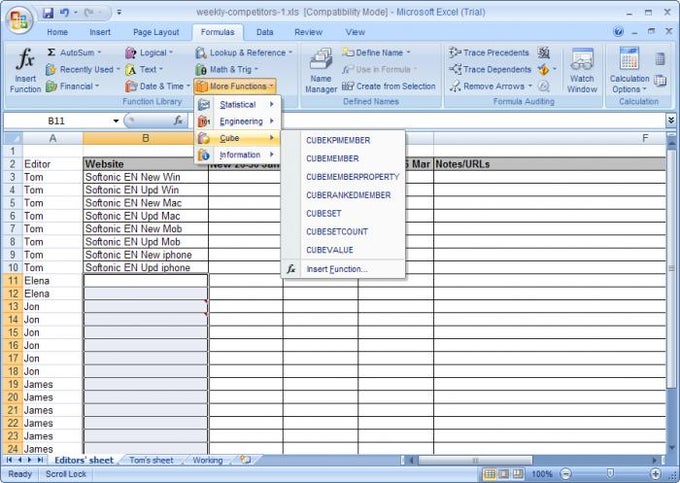Select cell Softonic EN New Win

pyautogui.click(x=146, y=177)
